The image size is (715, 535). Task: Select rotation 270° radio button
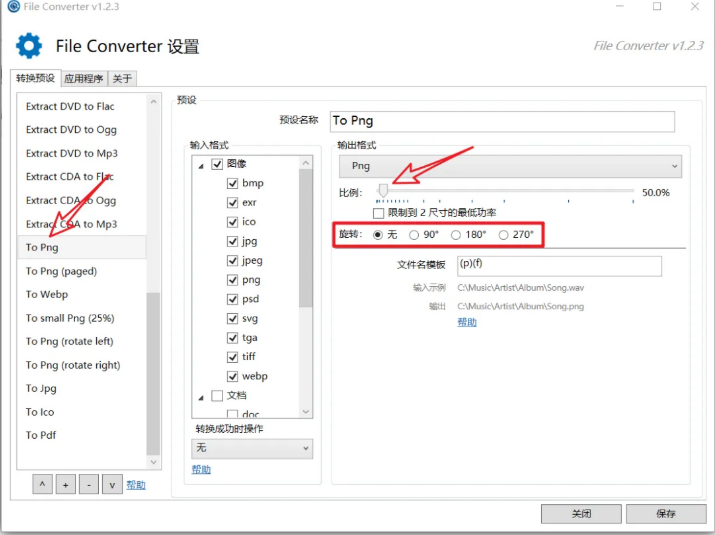click(503, 235)
